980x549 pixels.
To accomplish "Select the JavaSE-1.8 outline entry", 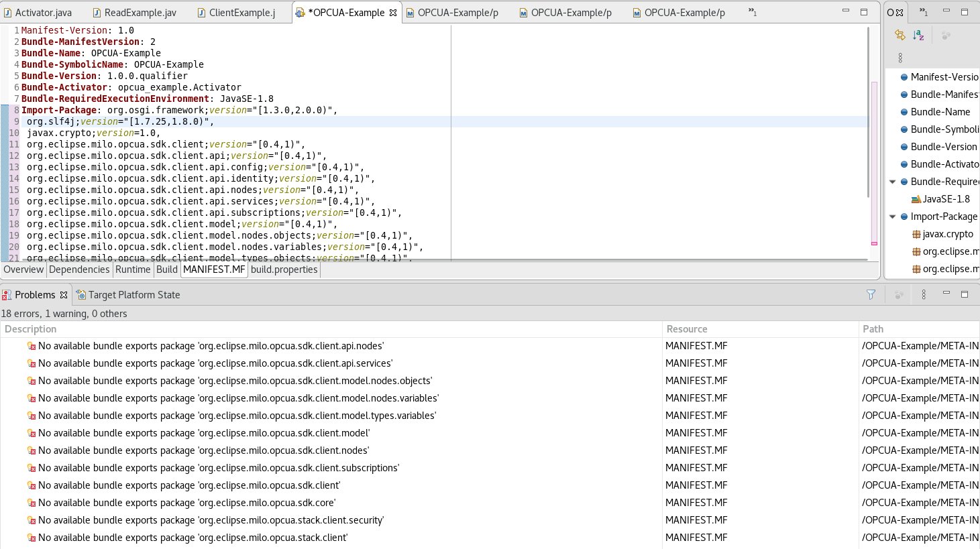I will tap(940, 199).
